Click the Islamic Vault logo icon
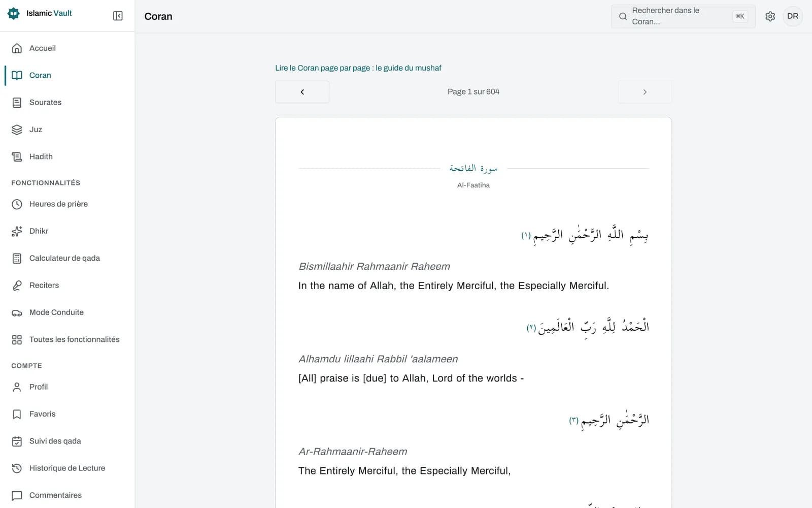The image size is (812, 508). pos(14,14)
